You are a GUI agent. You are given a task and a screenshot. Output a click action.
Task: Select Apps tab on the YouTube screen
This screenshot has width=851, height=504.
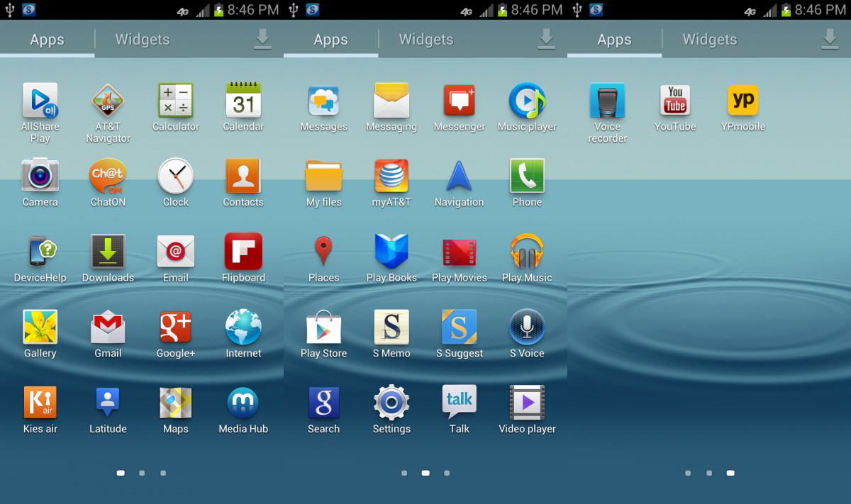[614, 40]
